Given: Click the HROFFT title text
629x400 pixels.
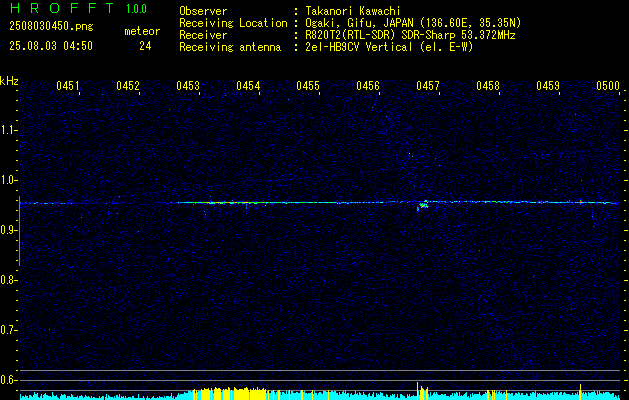Looking at the screenshot, I should pyautogui.click(x=62, y=8).
